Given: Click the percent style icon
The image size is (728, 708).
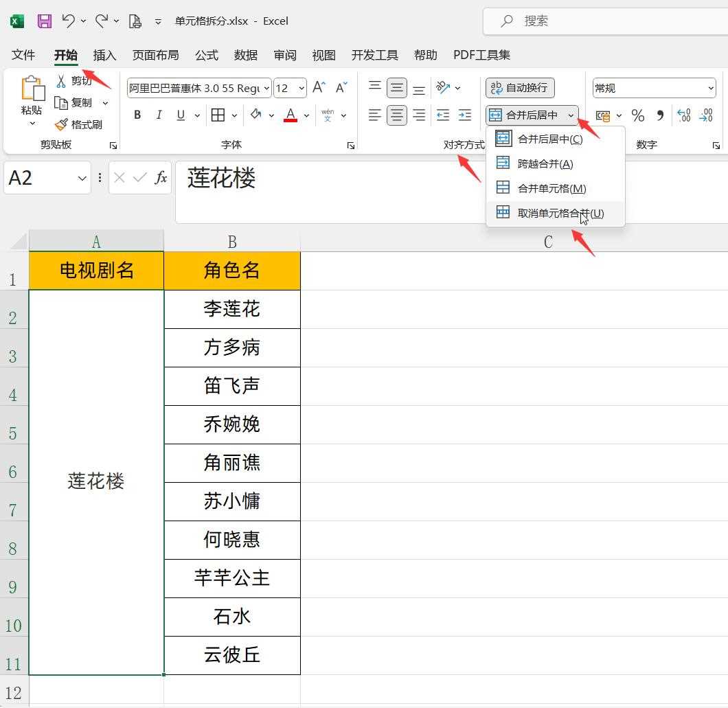Looking at the screenshot, I should (x=638, y=115).
